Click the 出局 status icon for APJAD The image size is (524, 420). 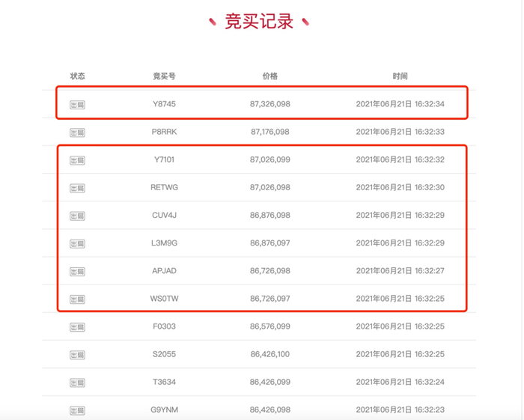[77, 271]
